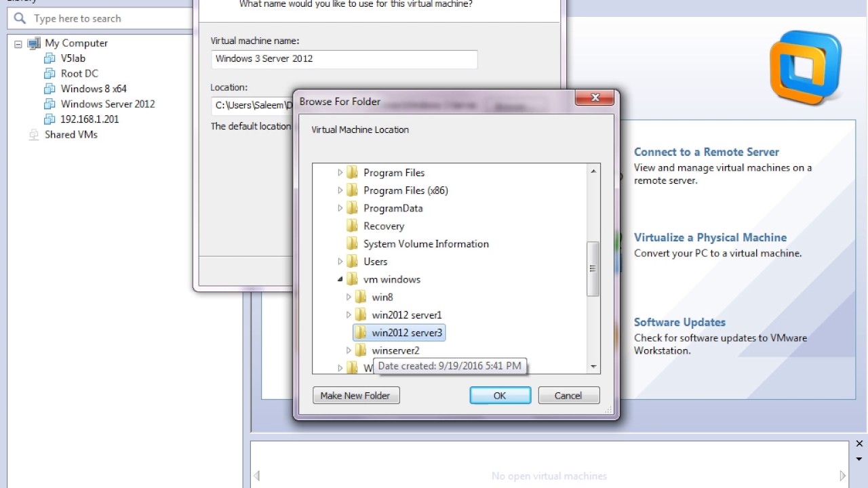This screenshot has height=488, width=868.
Task: Click the Program Files folder icon
Action: tap(352, 172)
